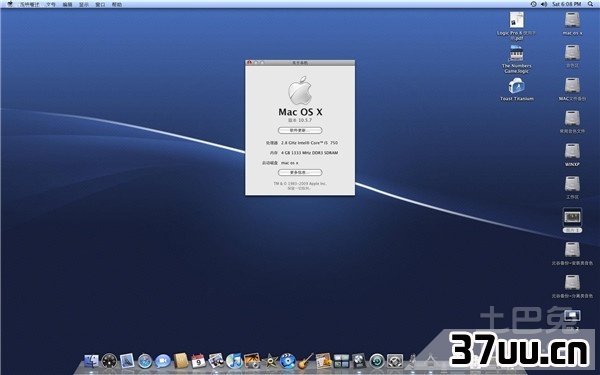Launch GarageBand guitar icon in Dock
600x375 pixels.
(x=305, y=361)
